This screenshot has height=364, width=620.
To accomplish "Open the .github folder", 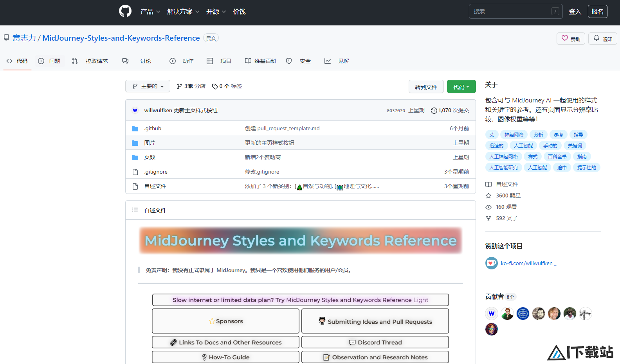I will click(153, 128).
